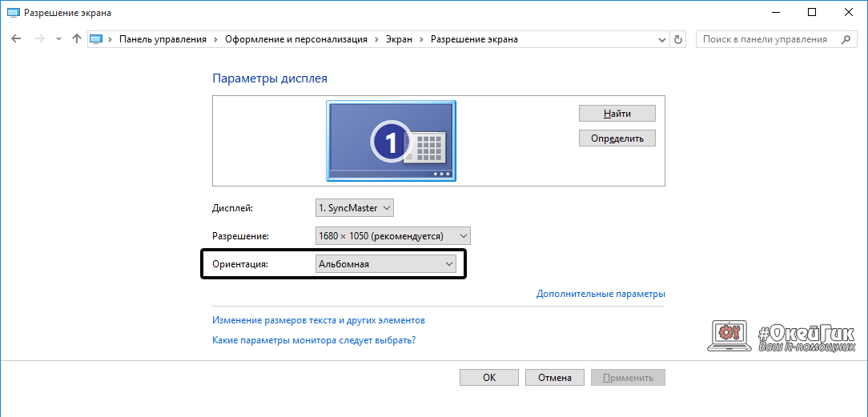The width and height of the screenshot is (868, 417).
Task: Open Какие параметры монитора следует выбрать link
Action: coord(314,339)
